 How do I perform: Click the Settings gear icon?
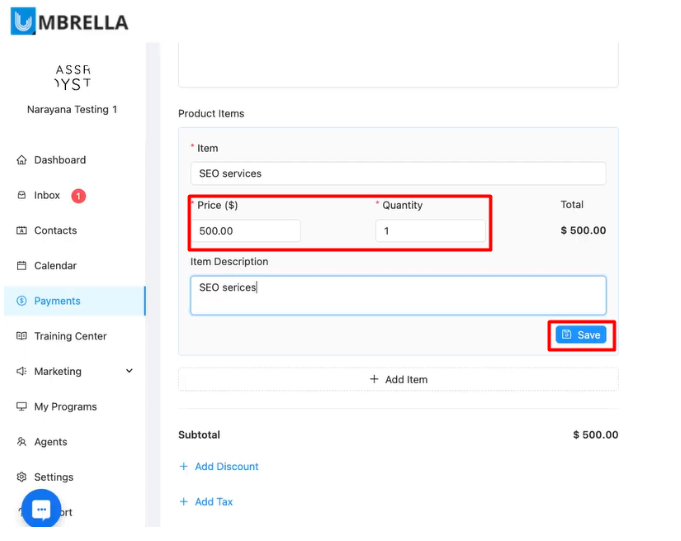click(x=22, y=477)
